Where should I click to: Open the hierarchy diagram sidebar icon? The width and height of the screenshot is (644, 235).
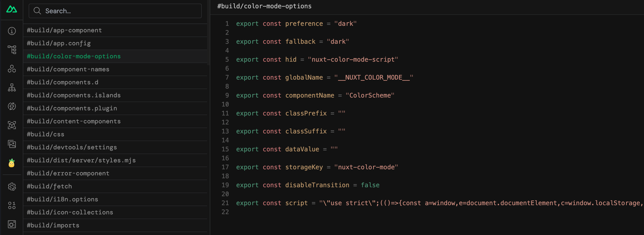(12, 88)
